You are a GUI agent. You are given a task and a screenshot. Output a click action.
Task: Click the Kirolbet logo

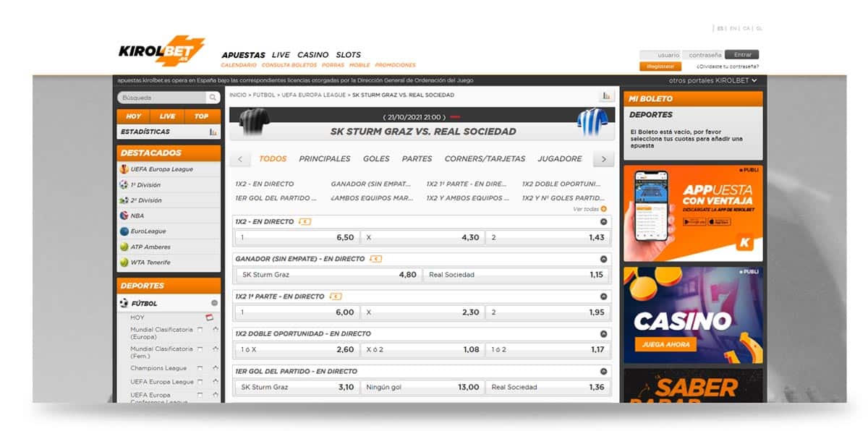161,51
